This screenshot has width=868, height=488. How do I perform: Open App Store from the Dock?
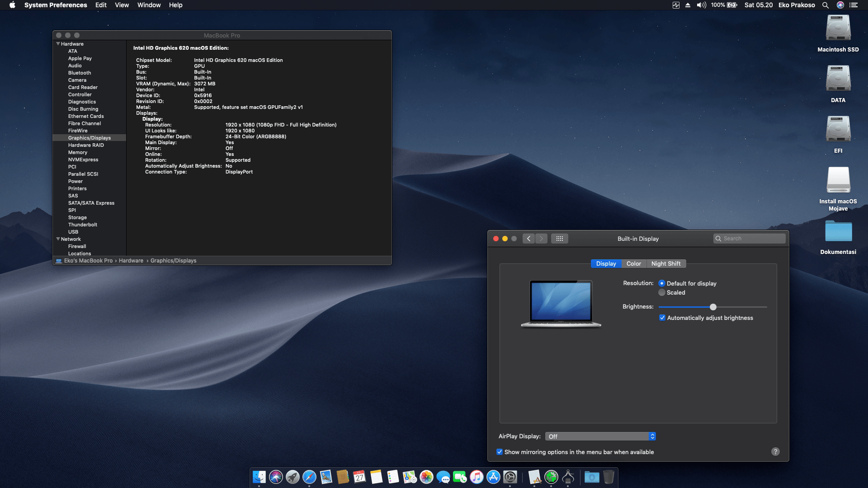tap(493, 477)
